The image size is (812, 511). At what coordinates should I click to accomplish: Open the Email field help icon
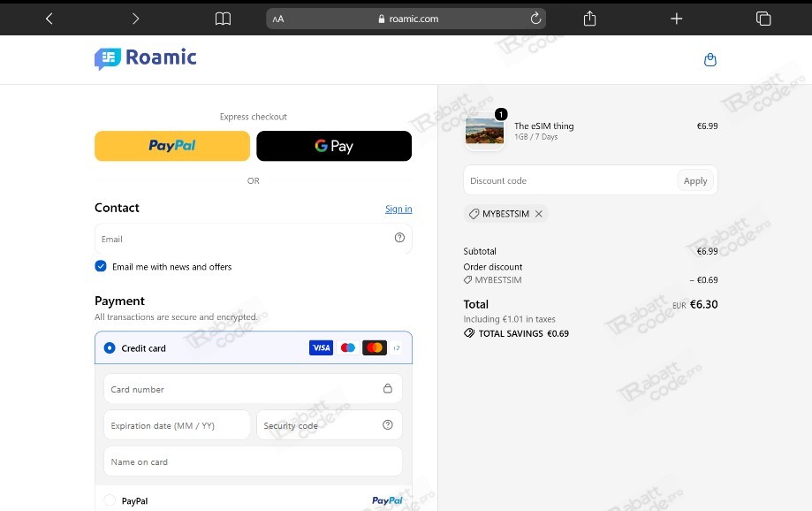(399, 237)
